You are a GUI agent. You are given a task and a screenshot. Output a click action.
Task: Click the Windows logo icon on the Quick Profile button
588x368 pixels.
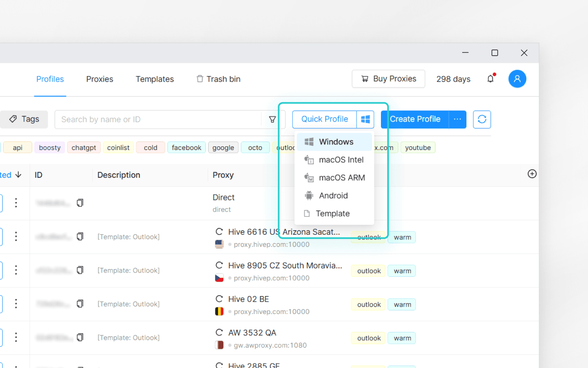(x=365, y=119)
